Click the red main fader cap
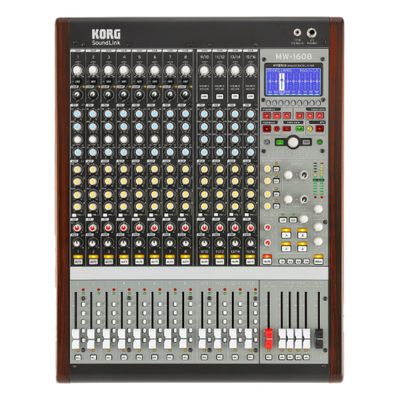This screenshot has width=400, height=400. (x=269, y=339)
